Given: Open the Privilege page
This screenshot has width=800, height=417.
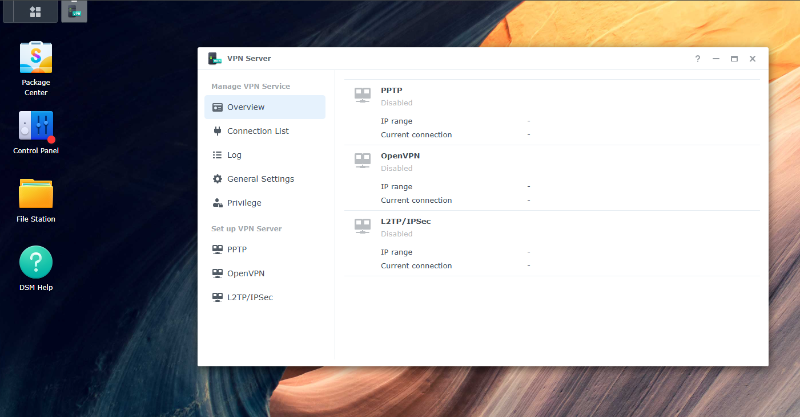Looking at the screenshot, I should [265, 203].
